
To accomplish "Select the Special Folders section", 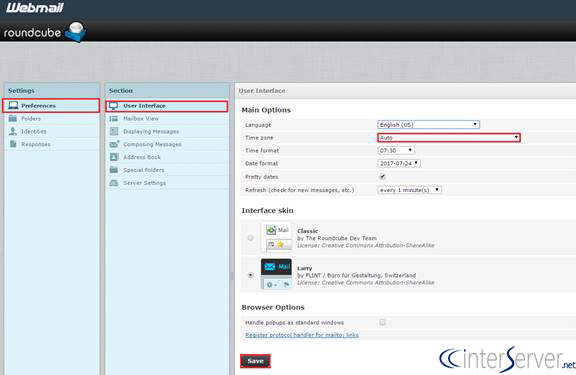I will click(167, 170).
